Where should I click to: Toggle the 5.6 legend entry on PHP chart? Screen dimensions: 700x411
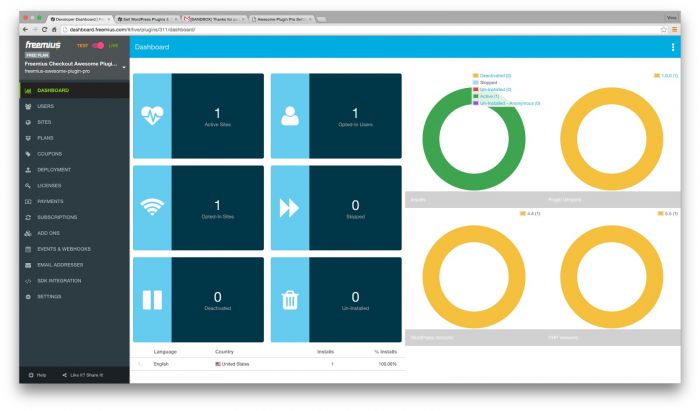(668, 214)
